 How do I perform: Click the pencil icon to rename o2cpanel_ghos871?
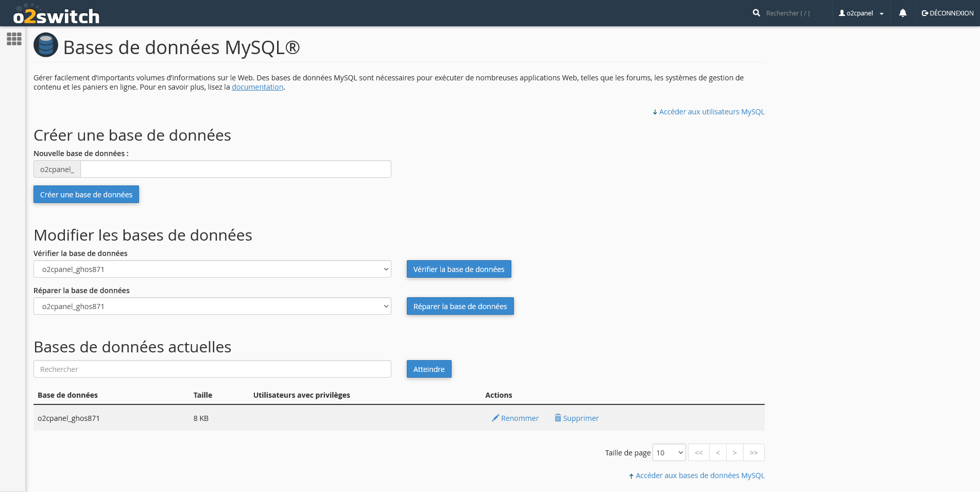tap(495, 418)
